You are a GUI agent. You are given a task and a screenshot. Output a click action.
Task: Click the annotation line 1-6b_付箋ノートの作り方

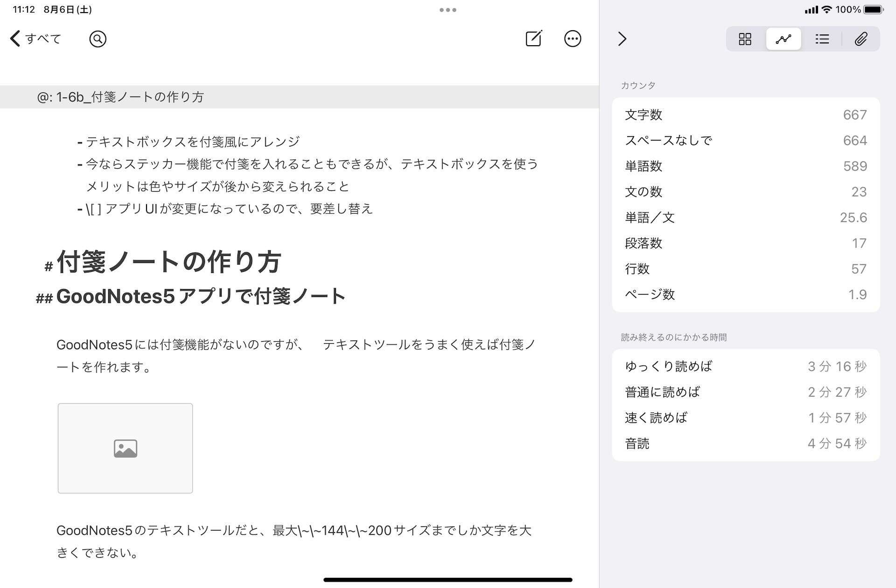click(120, 97)
